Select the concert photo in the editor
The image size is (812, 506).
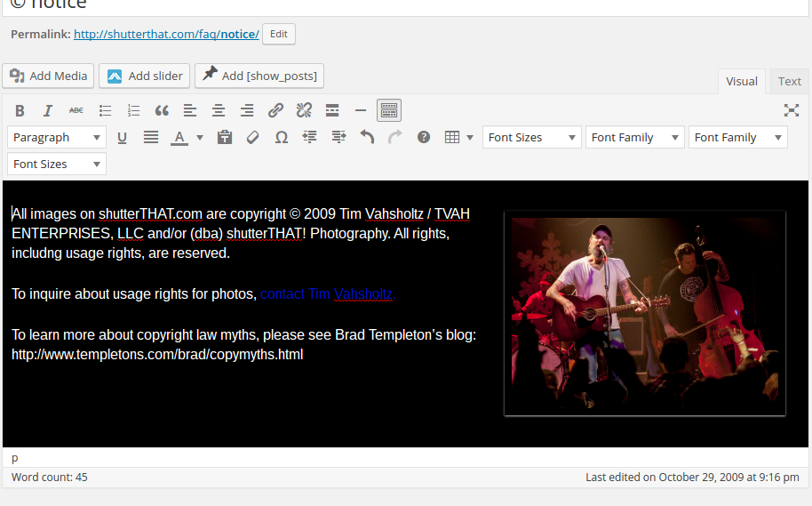(644, 313)
